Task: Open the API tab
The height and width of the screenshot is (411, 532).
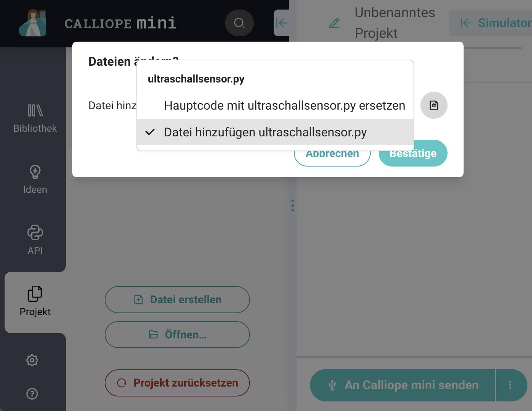Action: tap(35, 241)
